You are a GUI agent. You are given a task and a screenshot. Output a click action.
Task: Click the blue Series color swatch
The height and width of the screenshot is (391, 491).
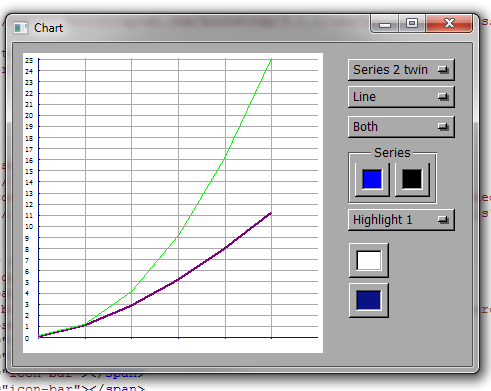(372, 179)
